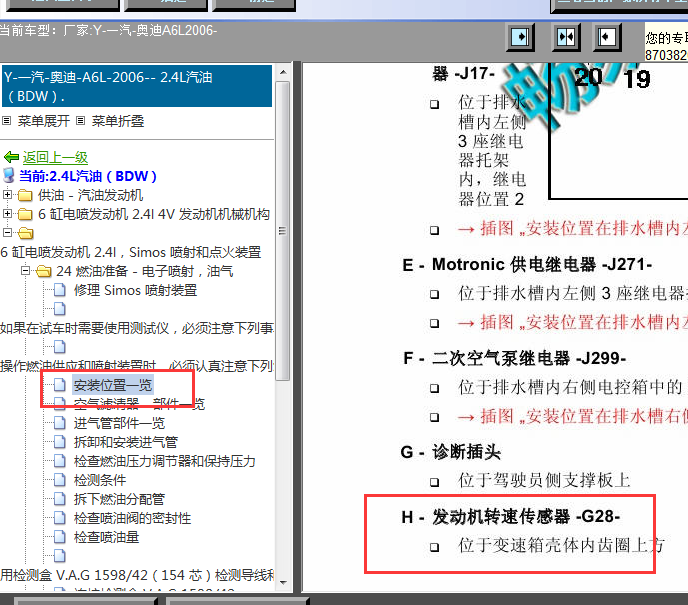The width and height of the screenshot is (688, 605).
Task: Open 6 缸电喷发动机 2.4l 4V 发动机机械机构
Action: (154, 215)
